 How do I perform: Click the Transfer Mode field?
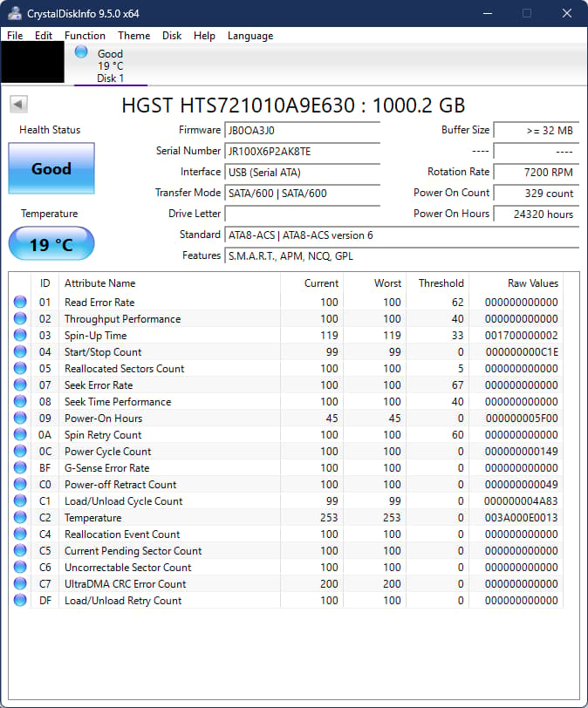(302, 194)
